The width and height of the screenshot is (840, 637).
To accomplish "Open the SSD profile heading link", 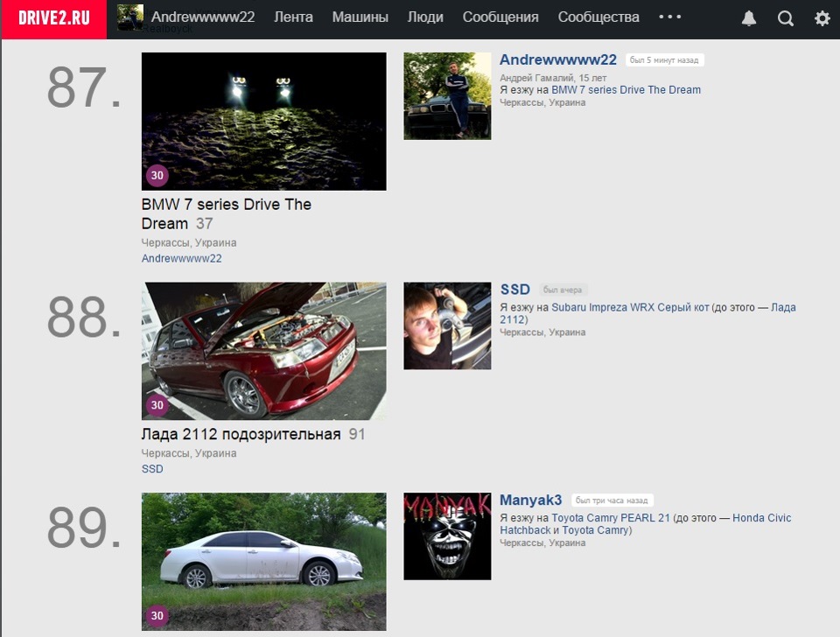I will click(x=514, y=290).
